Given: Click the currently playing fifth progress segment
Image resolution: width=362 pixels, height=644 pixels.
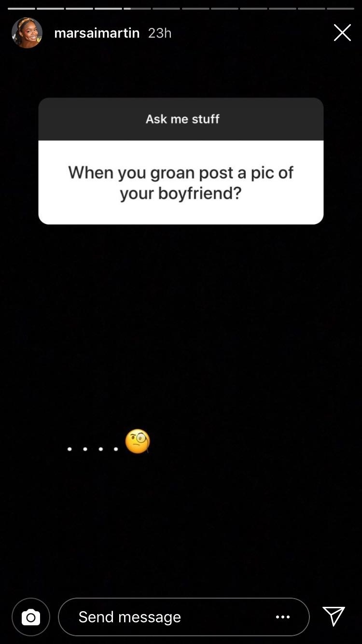Looking at the screenshot, I should 137,9.
